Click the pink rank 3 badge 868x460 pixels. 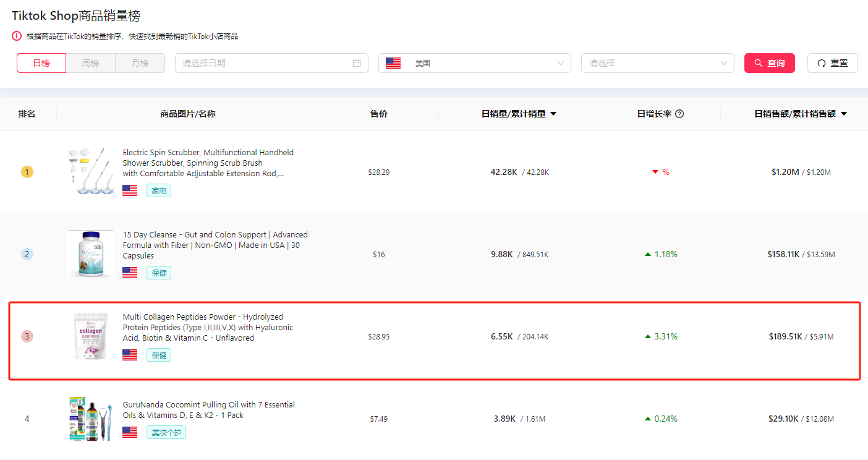(27, 336)
